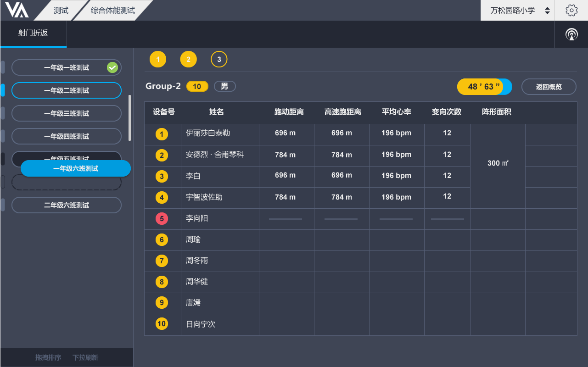This screenshot has width=588, height=367.
Task: Select device badge 7 for 周冬雨
Action: (x=162, y=261)
